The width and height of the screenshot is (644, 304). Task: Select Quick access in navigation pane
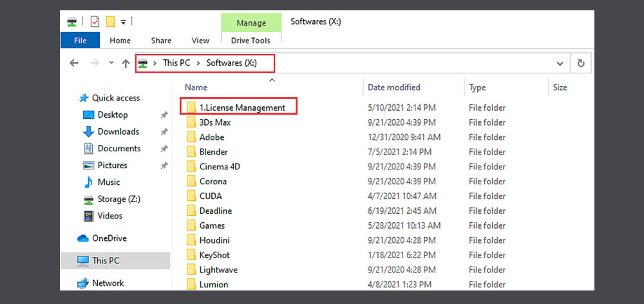click(x=116, y=98)
